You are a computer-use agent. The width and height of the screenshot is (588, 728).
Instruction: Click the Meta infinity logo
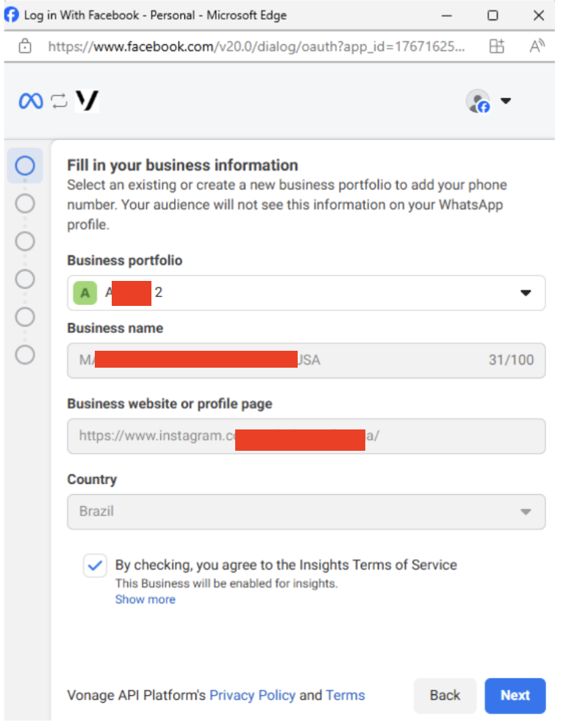31,101
